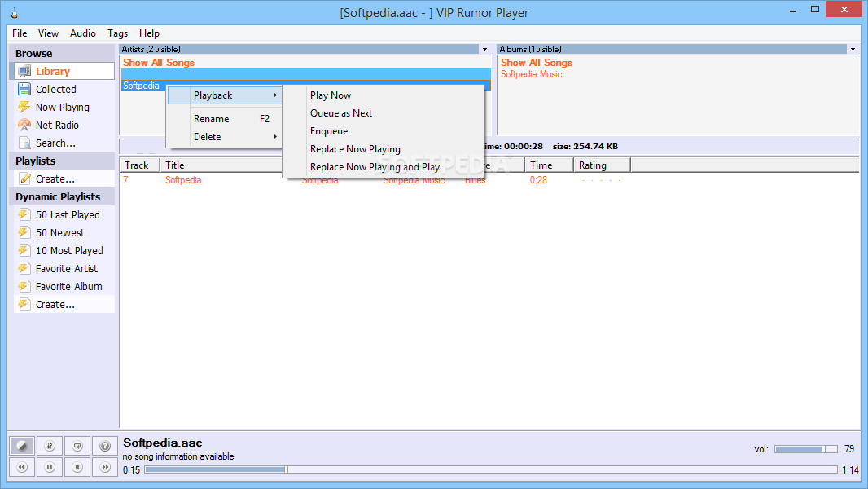Toggle the half-shaded circle mode button
The image size is (868, 489).
tap(22, 446)
